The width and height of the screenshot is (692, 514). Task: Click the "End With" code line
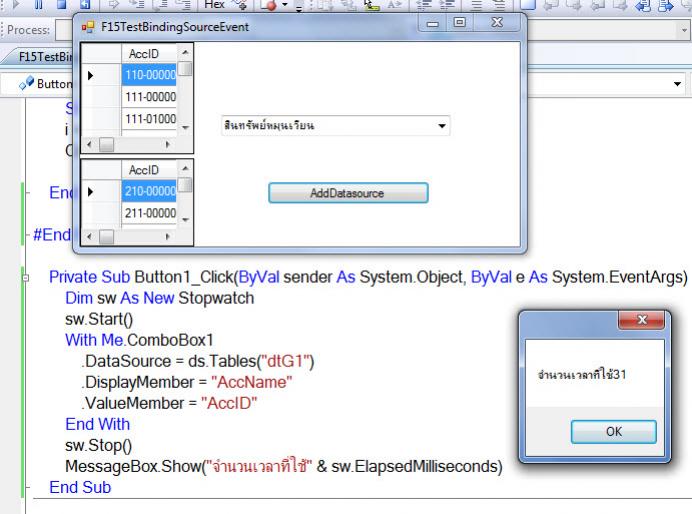click(x=98, y=424)
